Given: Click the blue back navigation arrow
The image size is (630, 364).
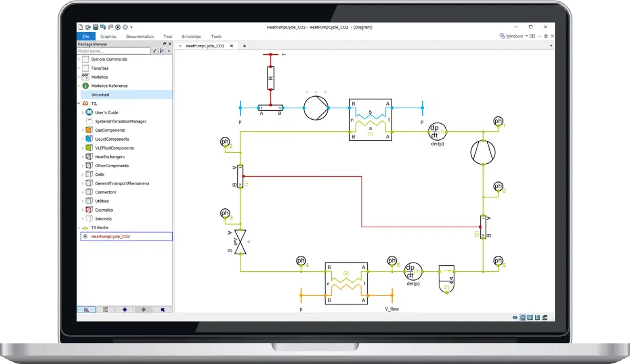Looking at the screenshot, I should (124, 310).
